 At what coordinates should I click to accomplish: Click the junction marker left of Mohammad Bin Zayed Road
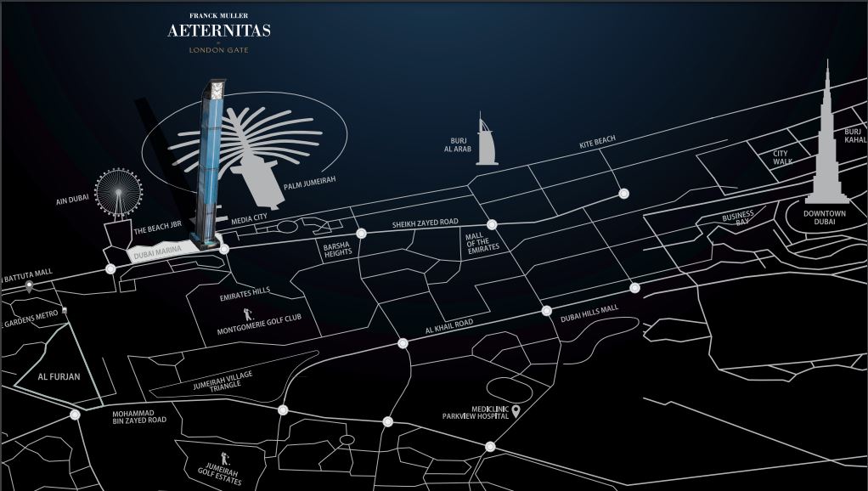click(x=75, y=415)
